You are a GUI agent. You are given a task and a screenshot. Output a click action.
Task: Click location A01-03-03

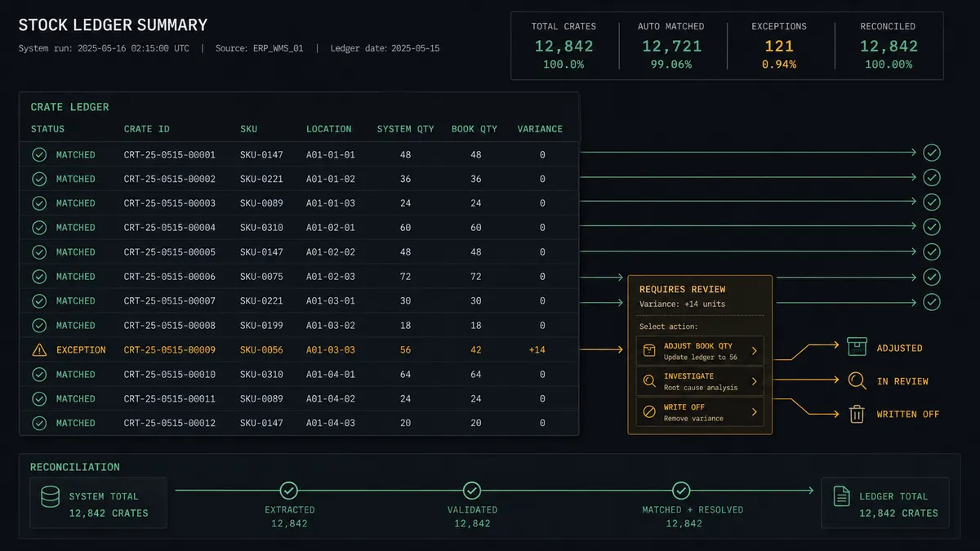(x=331, y=350)
